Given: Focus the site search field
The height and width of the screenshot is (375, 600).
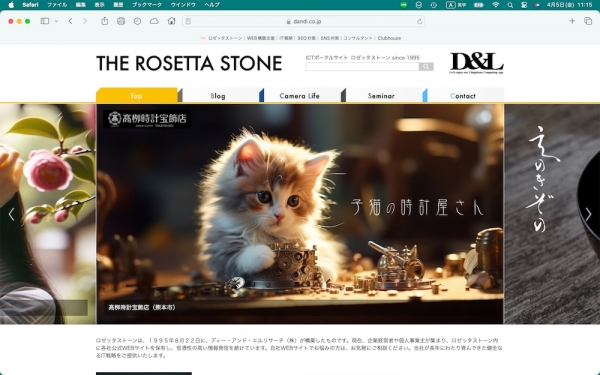Looking at the screenshot, I should pyautogui.click(x=362, y=67).
